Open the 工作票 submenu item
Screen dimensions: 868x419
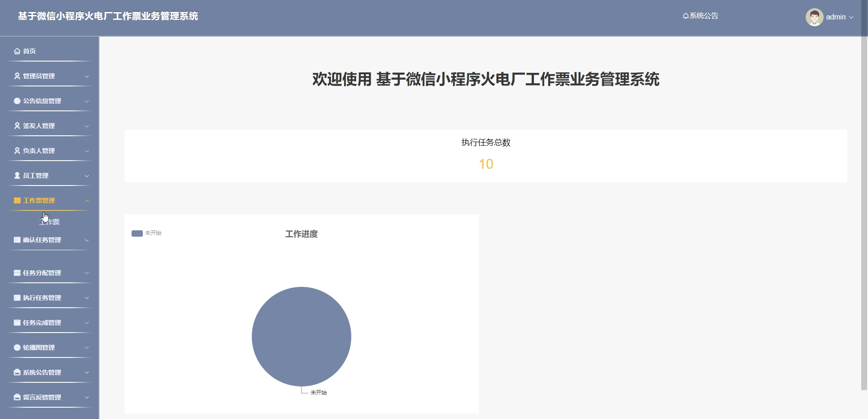point(50,222)
